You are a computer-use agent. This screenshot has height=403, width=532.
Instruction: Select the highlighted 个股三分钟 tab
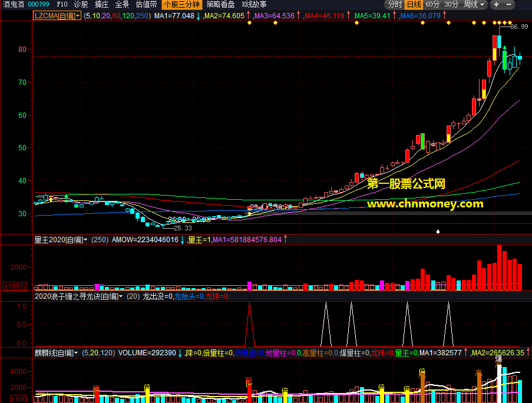click(x=182, y=4)
